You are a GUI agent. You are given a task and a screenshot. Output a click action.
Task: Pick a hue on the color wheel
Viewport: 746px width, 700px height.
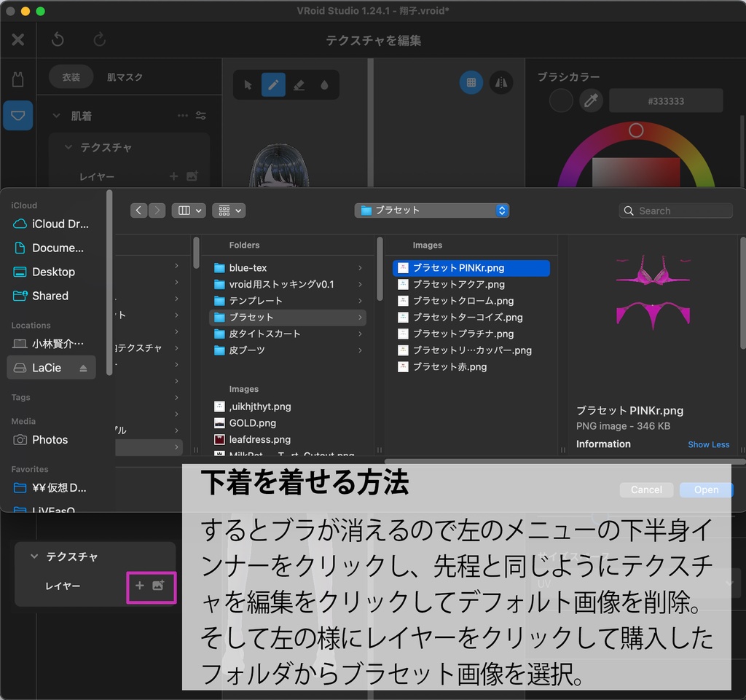click(635, 131)
